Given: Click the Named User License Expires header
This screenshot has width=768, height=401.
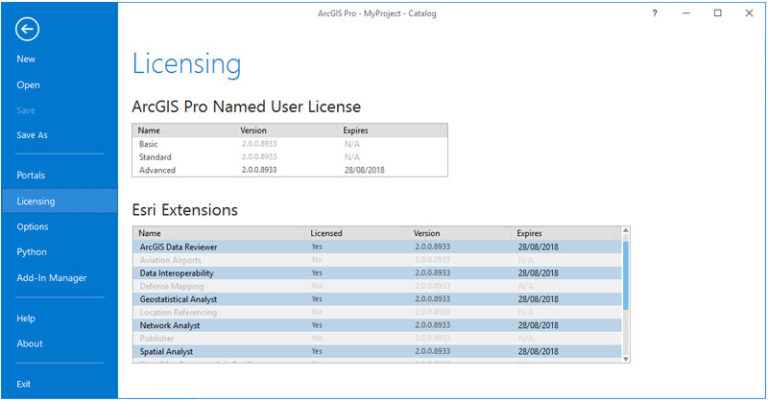Looking at the screenshot, I should click(356, 130).
